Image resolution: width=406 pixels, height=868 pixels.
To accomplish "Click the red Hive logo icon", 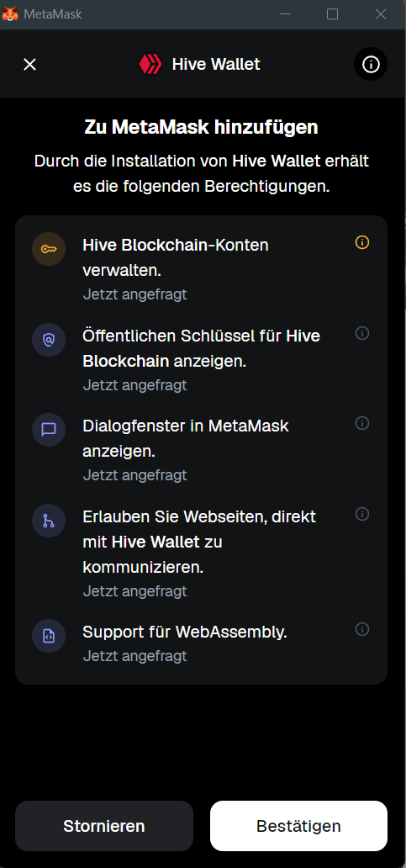I will click(x=150, y=64).
